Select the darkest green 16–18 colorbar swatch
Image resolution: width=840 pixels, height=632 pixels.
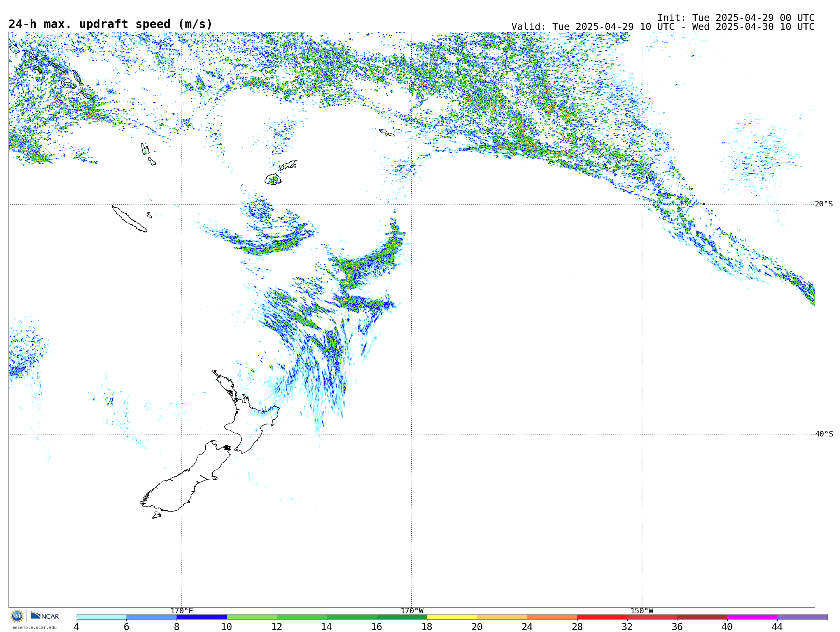point(402,617)
